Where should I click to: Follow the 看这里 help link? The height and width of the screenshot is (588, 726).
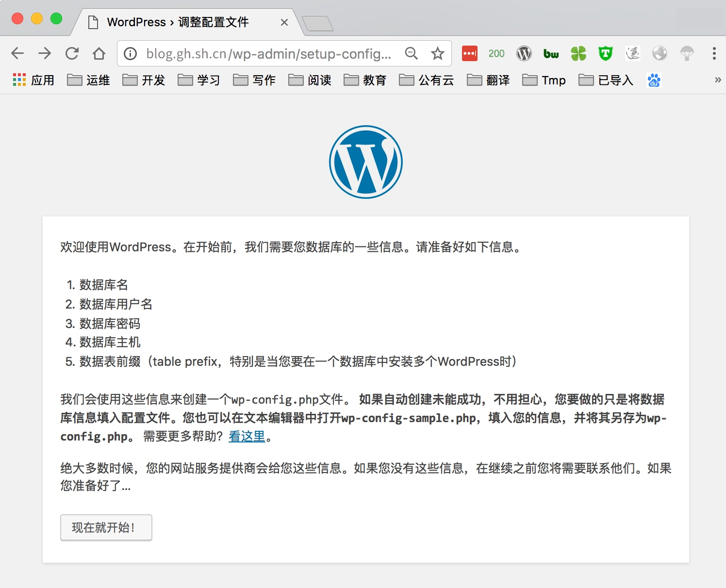[x=247, y=437]
